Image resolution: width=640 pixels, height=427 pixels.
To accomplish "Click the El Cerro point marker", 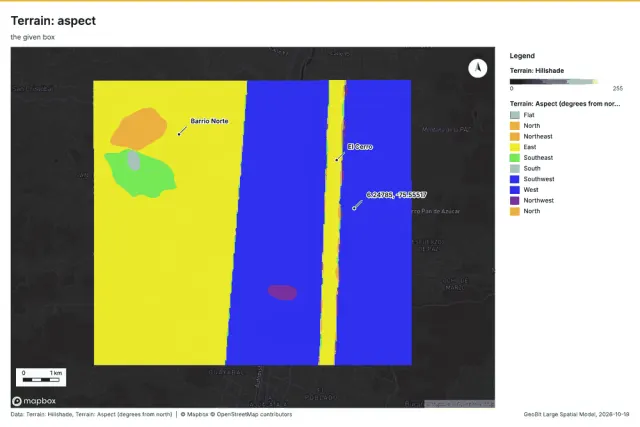I will click(x=337, y=160).
